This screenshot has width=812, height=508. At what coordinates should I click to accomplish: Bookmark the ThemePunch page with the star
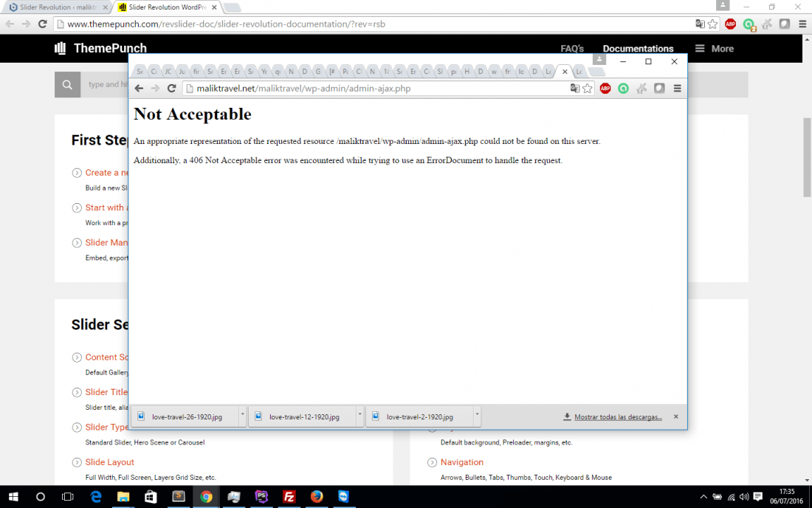point(712,24)
